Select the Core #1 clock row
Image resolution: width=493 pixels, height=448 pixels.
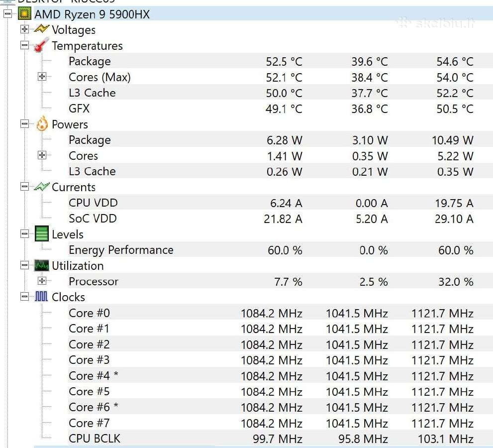coord(281,329)
